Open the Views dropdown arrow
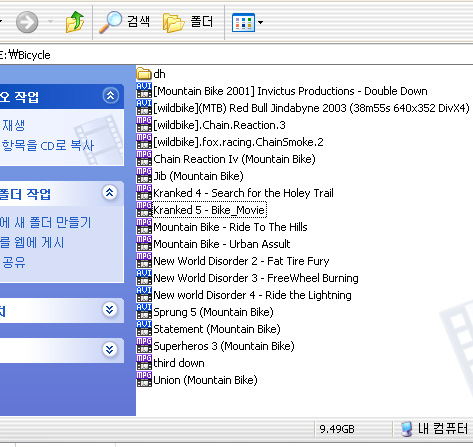 click(x=260, y=22)
